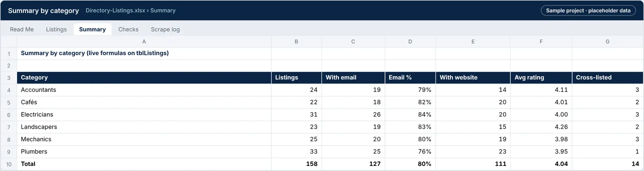
Task: Click Landscapers avg rating 4.26
Action: 541,127
